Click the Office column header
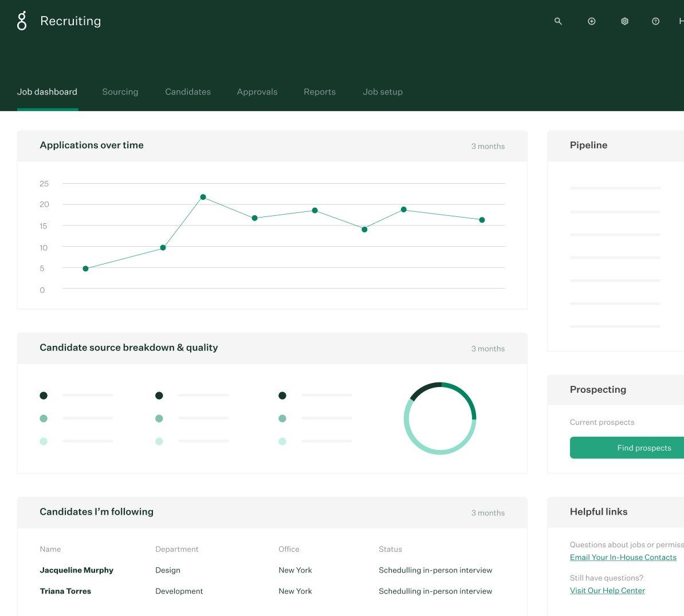The height and width of the screenshot is (616, 684). (x=289, y=549)
